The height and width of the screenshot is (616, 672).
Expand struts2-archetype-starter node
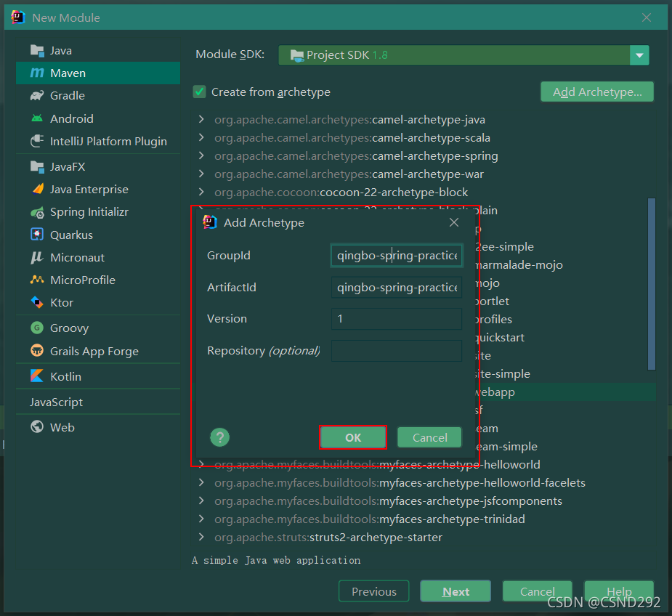click(201, 537)
